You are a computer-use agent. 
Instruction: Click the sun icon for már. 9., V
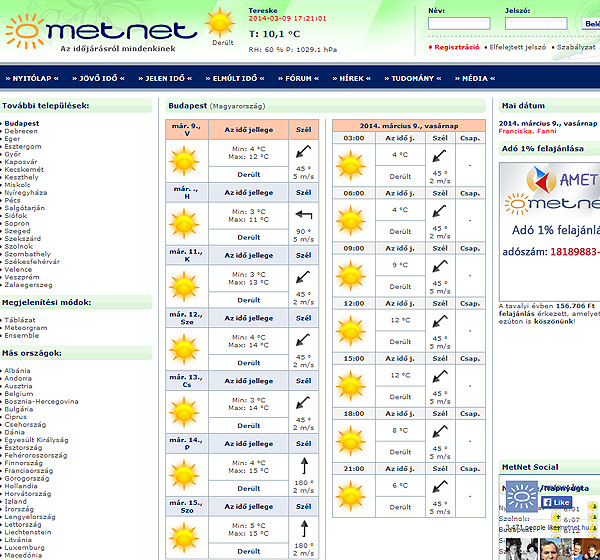click(184, 161)
